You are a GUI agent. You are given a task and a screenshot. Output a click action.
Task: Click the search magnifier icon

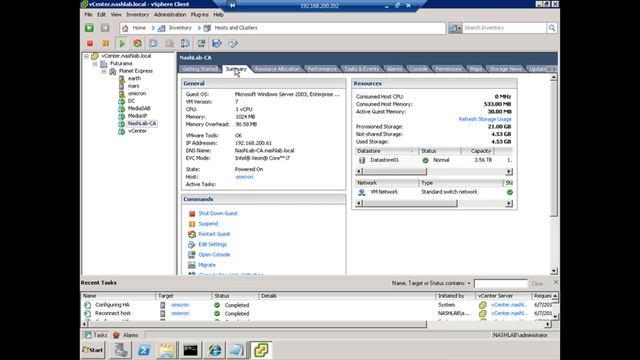552,28
